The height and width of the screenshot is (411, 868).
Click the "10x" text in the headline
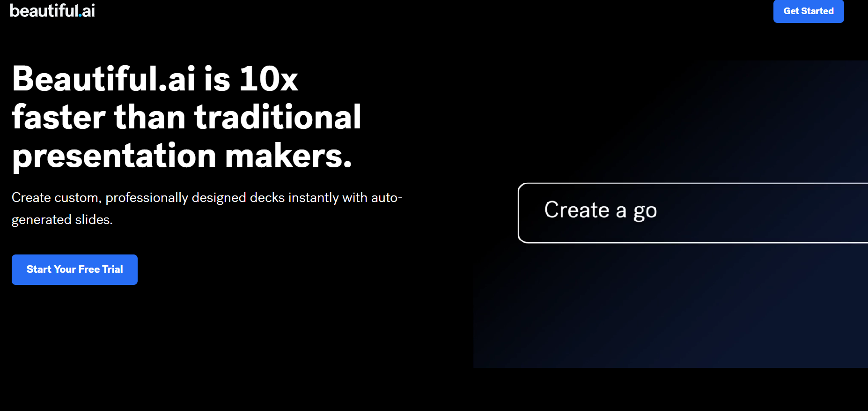click(268, 79)
